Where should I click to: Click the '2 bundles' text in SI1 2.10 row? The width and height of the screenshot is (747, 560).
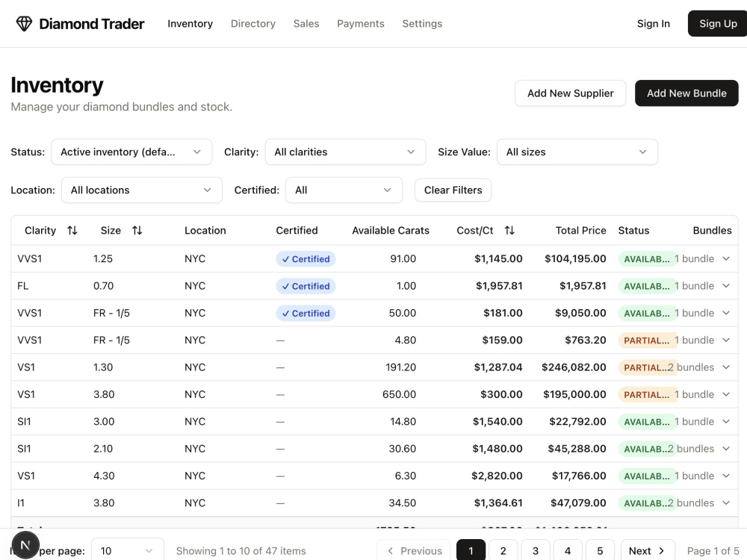pyautogui.click(x=691, y=449)
